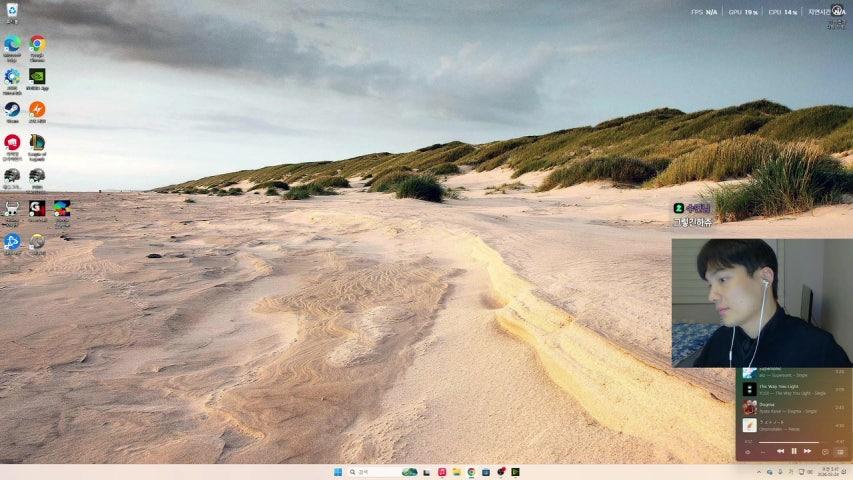The width and height of the screenshot is (853, 480).
Task: Open the NVIDIA App desktop shortcut
Action: click(37, 79)
